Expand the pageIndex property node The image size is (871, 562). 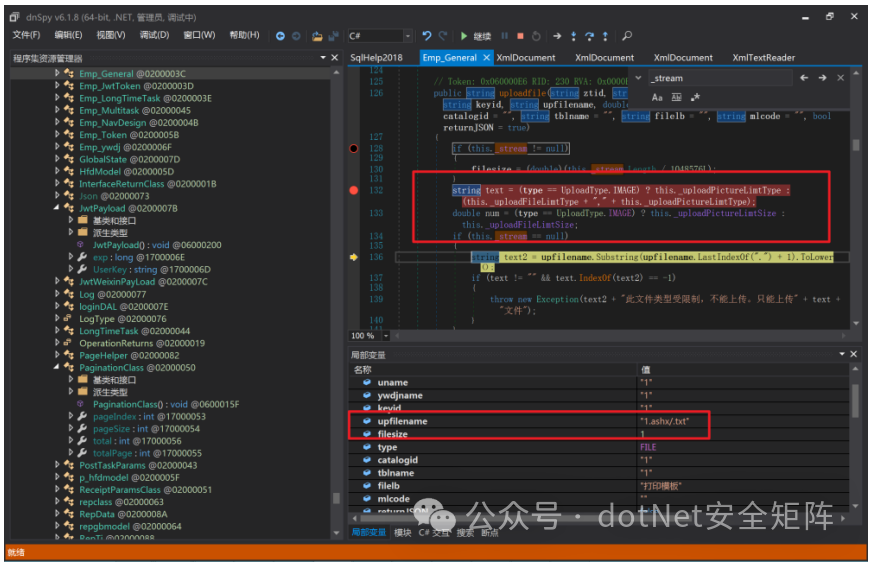(71, 416)
